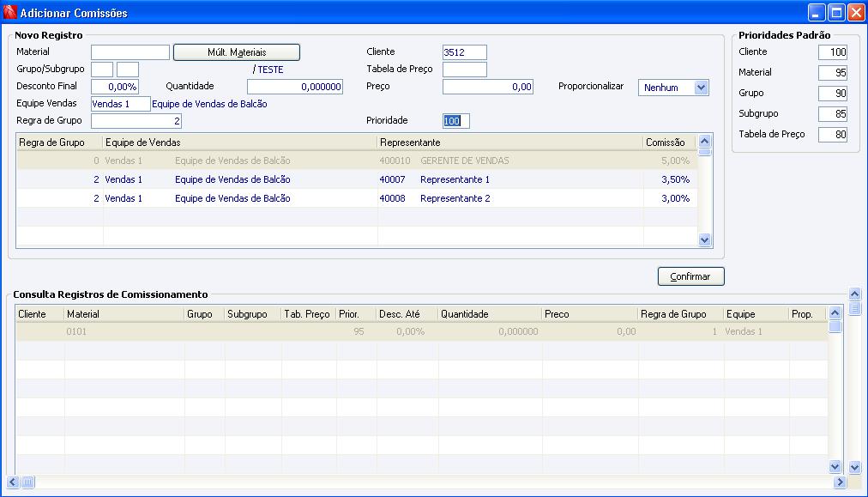Click the Quantidade field showing 0,000000
Viewport: 868px width, 497px height.
(295, 87)
